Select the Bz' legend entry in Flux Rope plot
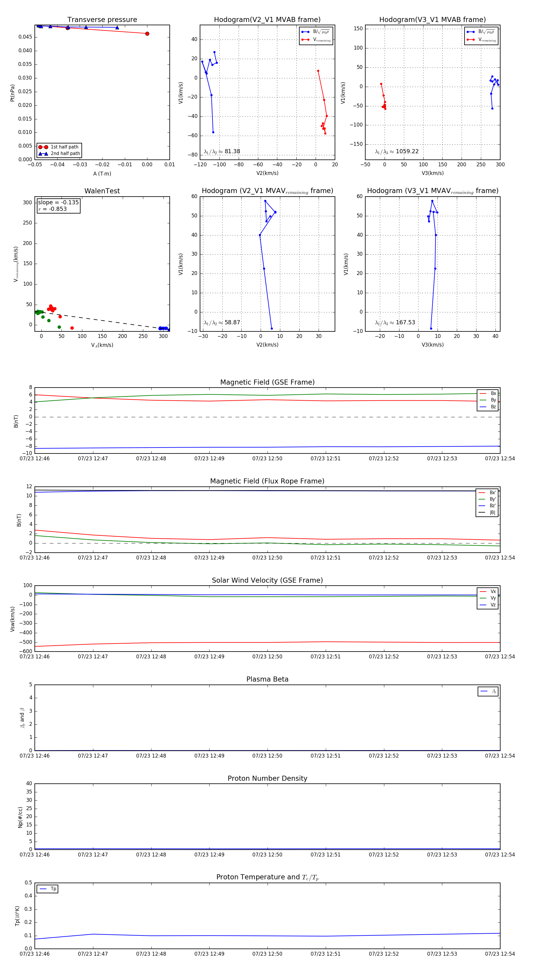 coord(487,506)
